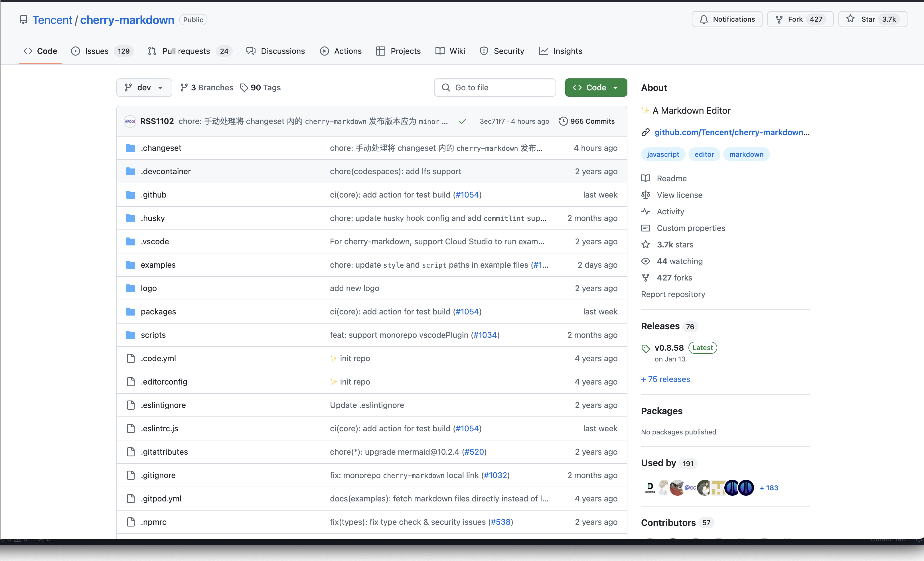Open the Tencent organization link
Image resolution: width=924 pixels, height=561 pixels.
[52, 20]
